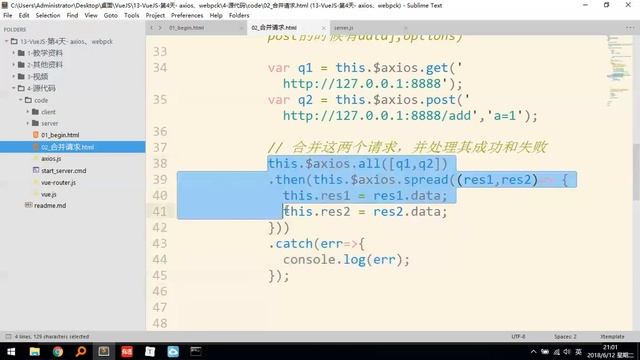Click line number 36 in the gutter
The width and height of the screenshot is (640, 360).
pyautogui.click(x=160, y=131)
